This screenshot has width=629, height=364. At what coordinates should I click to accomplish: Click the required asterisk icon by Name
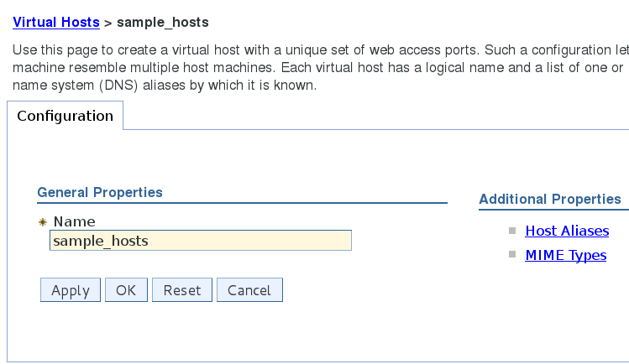point(43,222)
